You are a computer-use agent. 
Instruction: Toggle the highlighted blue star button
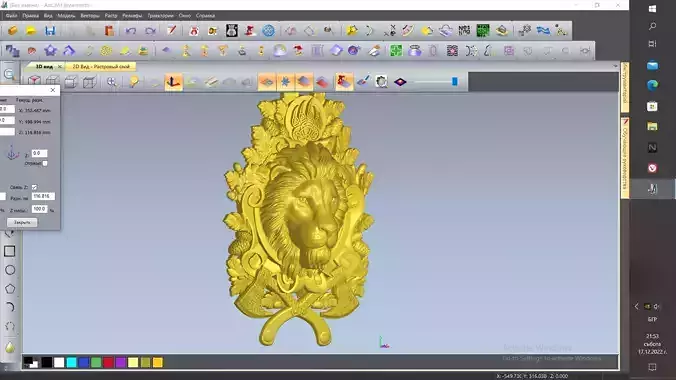(x=285, y=82)
